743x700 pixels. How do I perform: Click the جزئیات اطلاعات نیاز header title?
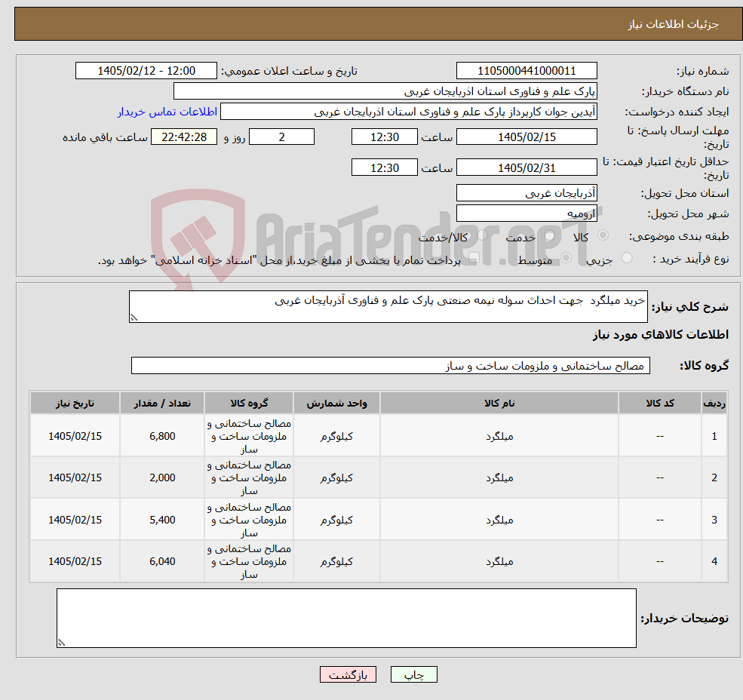pos(674,24)
